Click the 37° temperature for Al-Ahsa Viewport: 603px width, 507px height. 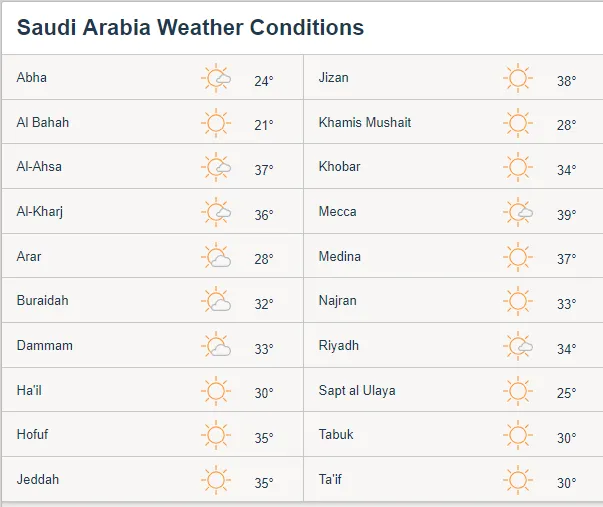click(263, 170)
